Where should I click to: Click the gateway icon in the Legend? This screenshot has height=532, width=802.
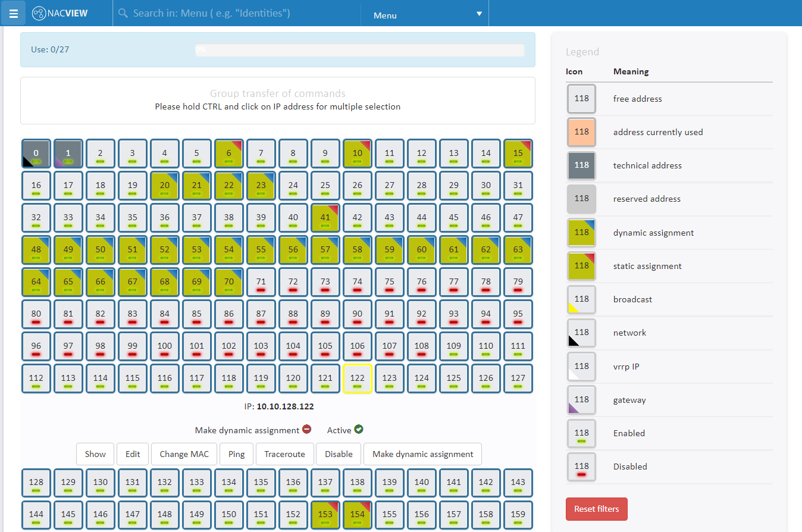581,400
